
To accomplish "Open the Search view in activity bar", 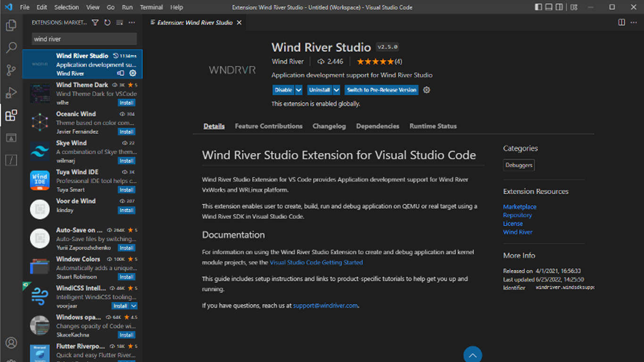I will point(11,48).
